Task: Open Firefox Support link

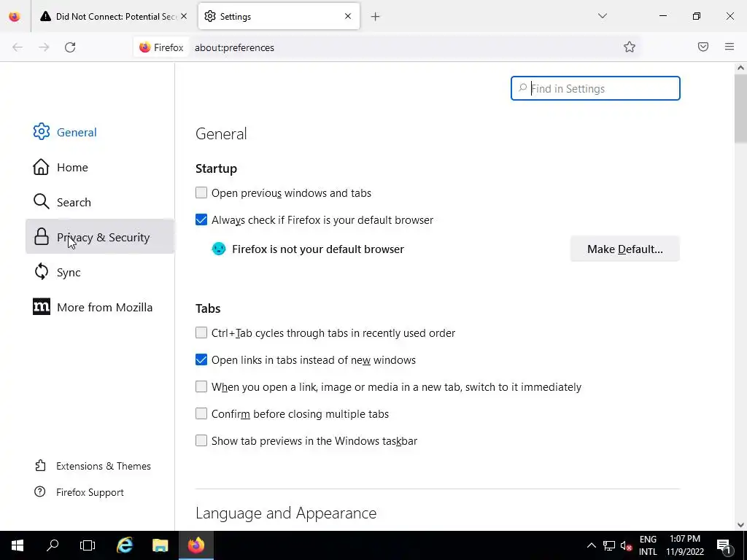Action: tap(90, 492)
